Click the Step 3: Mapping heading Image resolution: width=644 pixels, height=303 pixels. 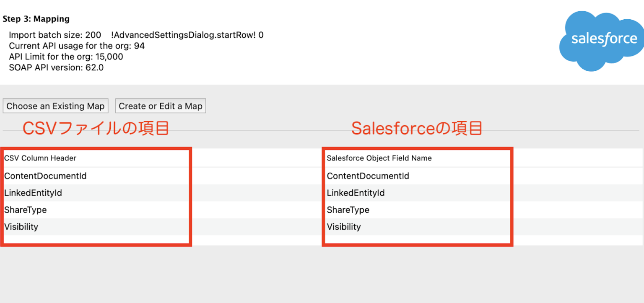pyautogui.click(x=36, y=19)
